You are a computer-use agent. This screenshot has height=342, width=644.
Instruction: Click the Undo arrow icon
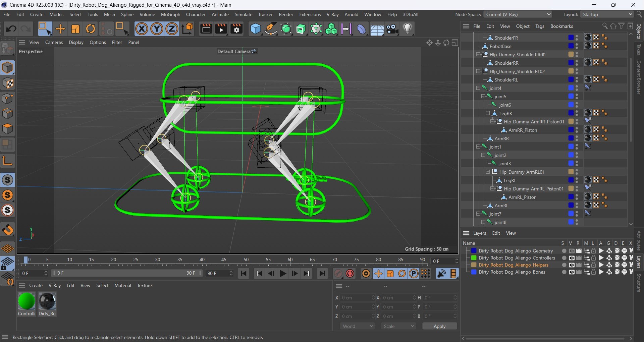[x=11, y=29]
